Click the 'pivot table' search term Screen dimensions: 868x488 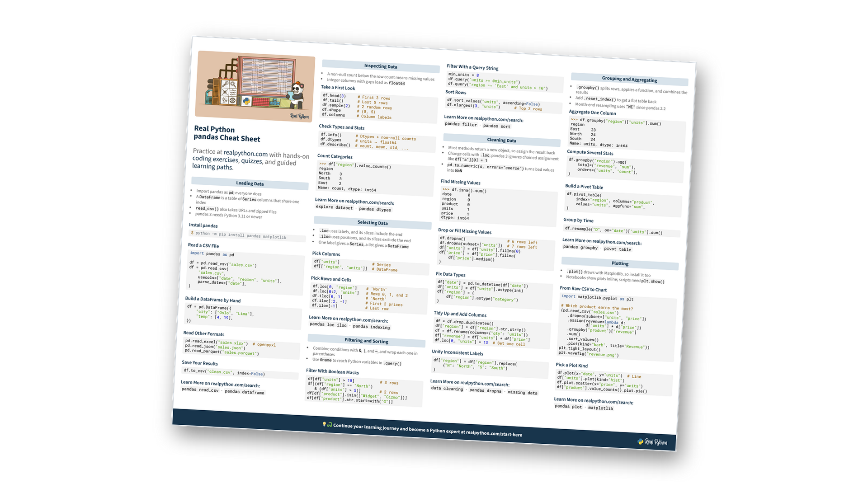(x=617, y=249)
